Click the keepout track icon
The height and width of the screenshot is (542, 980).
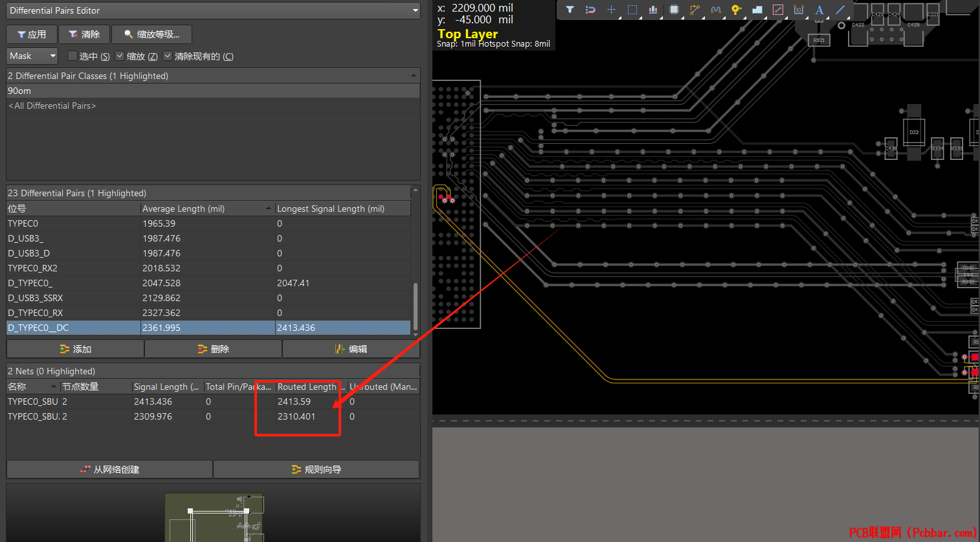tap(778, 10)
